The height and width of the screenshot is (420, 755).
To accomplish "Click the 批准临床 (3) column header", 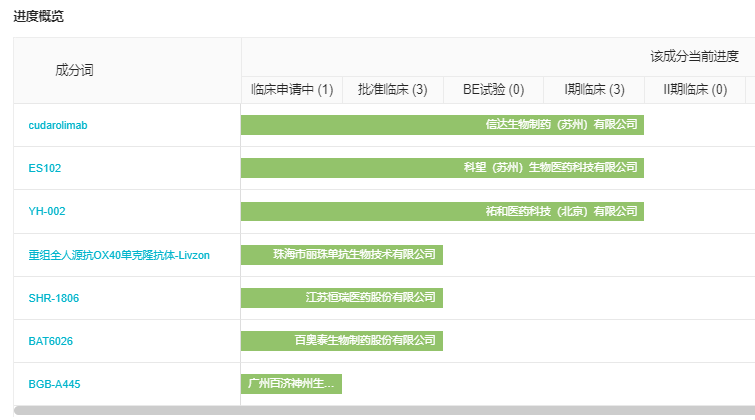I will pyautogui.click(x=392, y=90).
